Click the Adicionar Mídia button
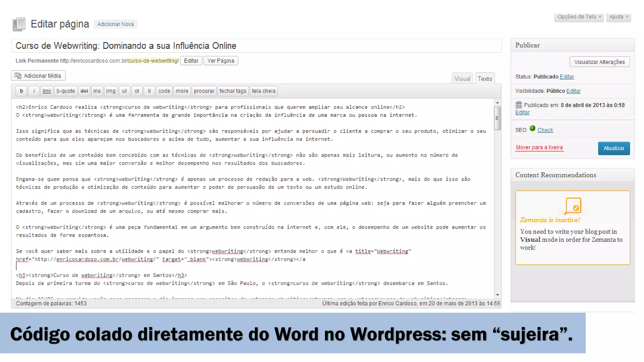Viewport: 644px width, 362px height. [38, 76]
